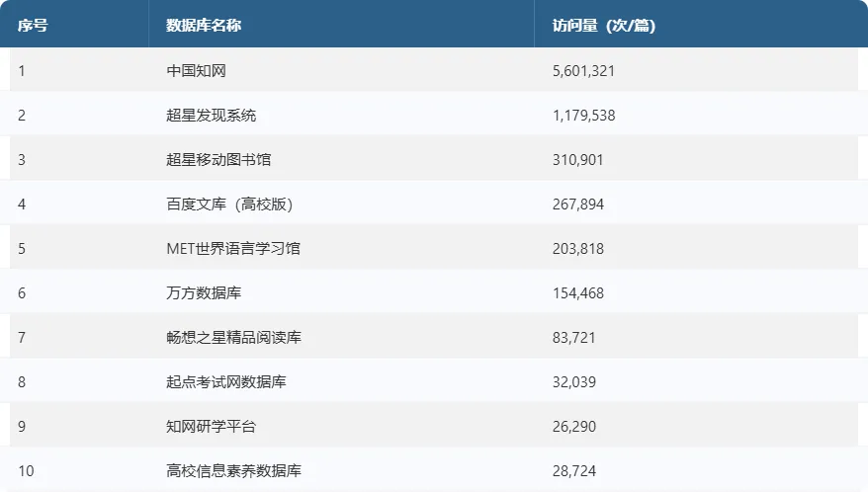
Task: Click the value 310,901
Action: [578, 160]
